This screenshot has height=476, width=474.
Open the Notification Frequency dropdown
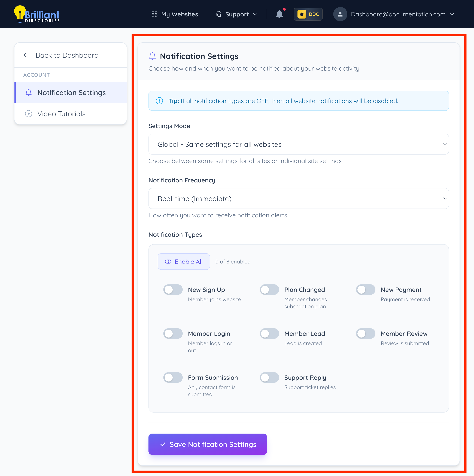click(298, 199)
